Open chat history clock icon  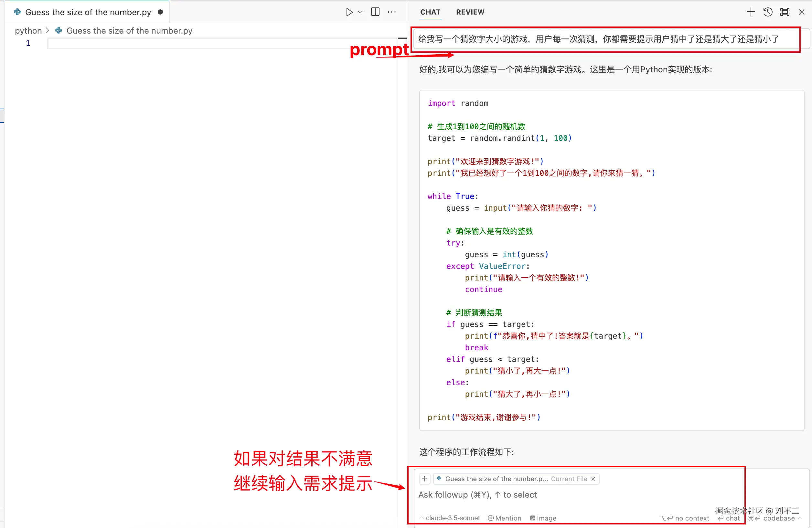click(x=768, y=12)
